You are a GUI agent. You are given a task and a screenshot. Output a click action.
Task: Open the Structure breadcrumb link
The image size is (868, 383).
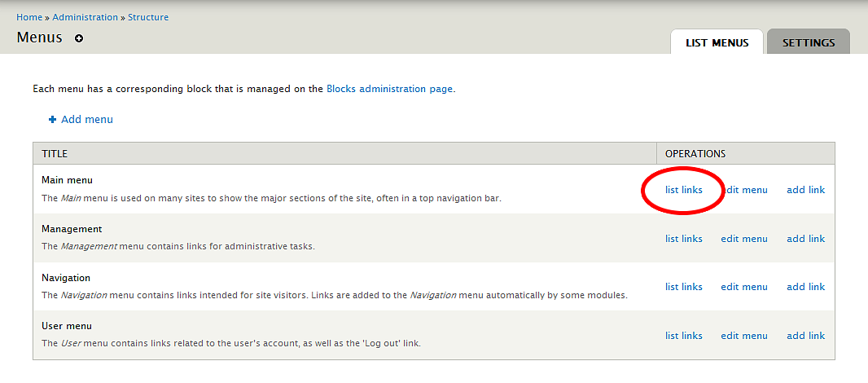point(148,17)
